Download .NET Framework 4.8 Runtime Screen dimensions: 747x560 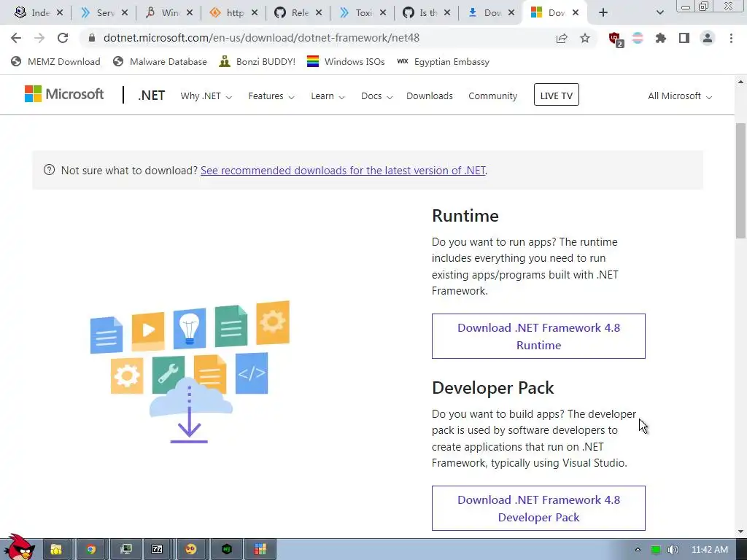click(x=538, y=336)
